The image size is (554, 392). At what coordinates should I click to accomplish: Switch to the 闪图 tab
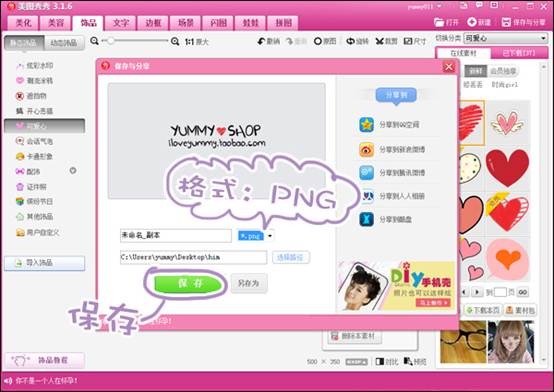coord(218,23)
